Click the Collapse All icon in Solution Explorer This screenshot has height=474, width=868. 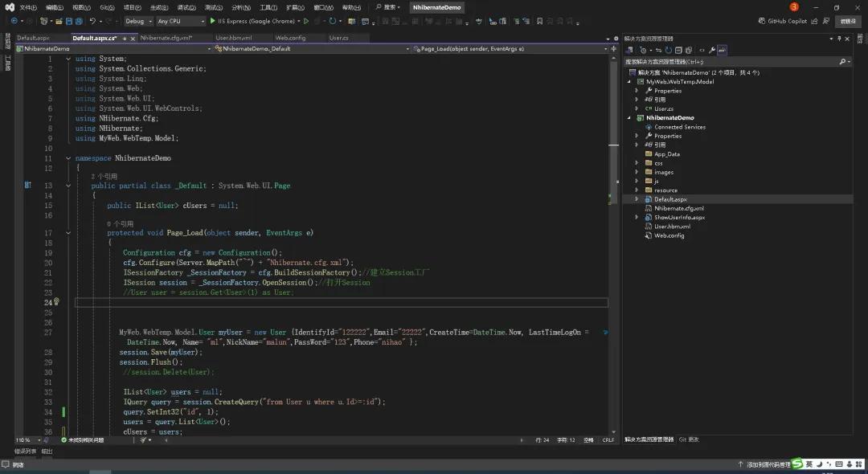click(x=680, y=50)
